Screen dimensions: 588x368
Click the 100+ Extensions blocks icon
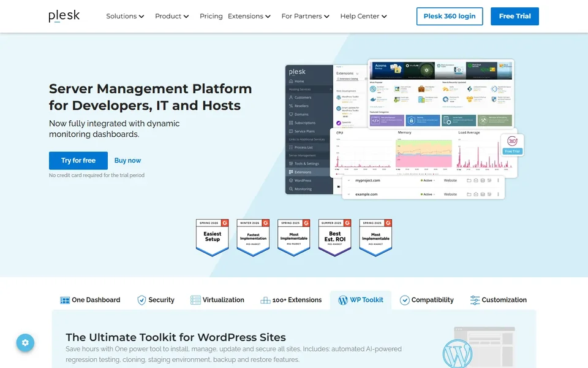point(265,300)
